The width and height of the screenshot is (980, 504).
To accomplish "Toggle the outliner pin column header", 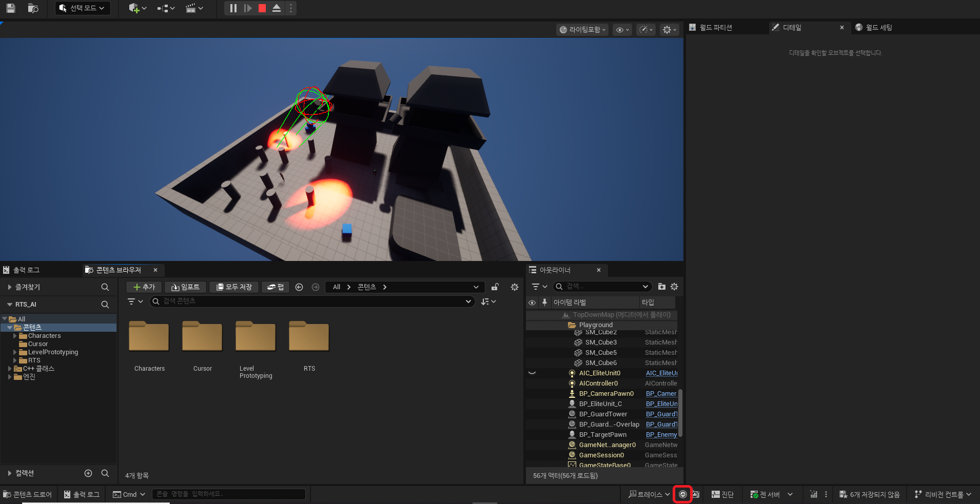I will pos(544,303).
